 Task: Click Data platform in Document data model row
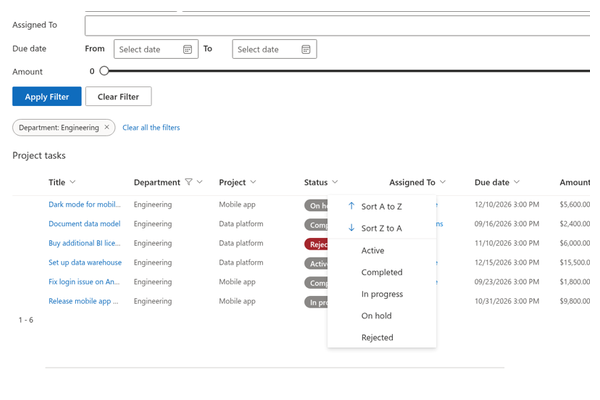click(x=241, y=224)
